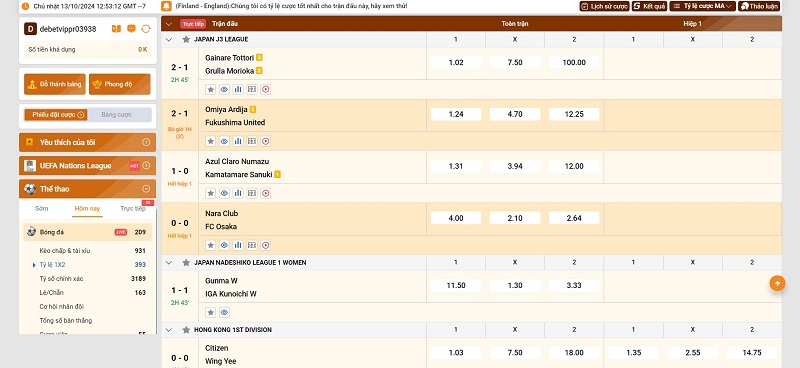
Task: Collapse the Thể thao sidebar section
Action: [x=146, y=189]
